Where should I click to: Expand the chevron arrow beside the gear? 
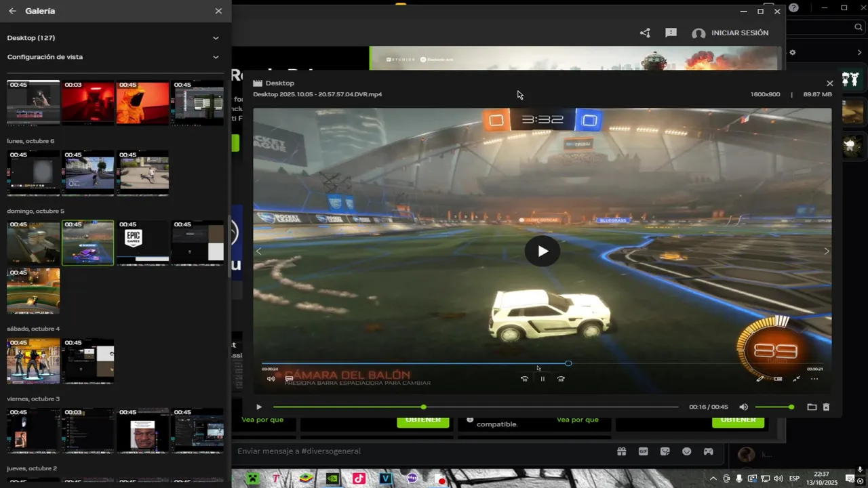tap(860, 52)
